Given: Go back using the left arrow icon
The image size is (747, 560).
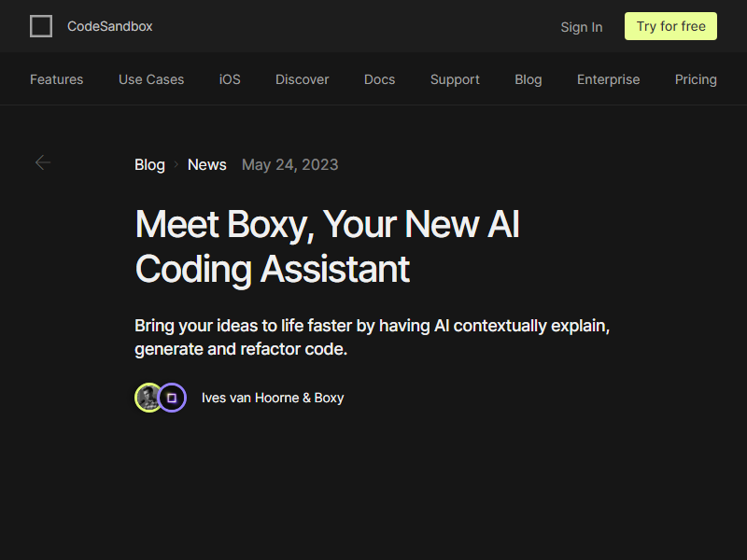Looking at the screenshot, I should click(43, 162).
